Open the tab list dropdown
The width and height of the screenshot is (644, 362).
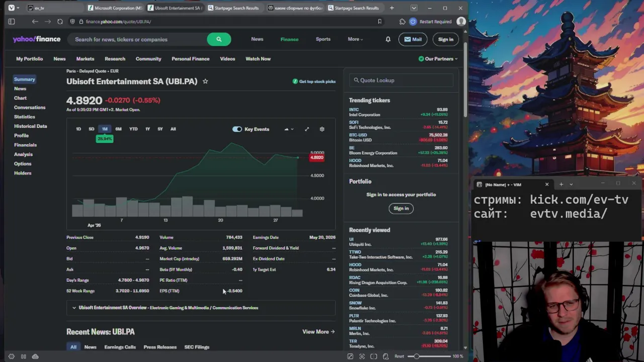[x=414, y=8]
